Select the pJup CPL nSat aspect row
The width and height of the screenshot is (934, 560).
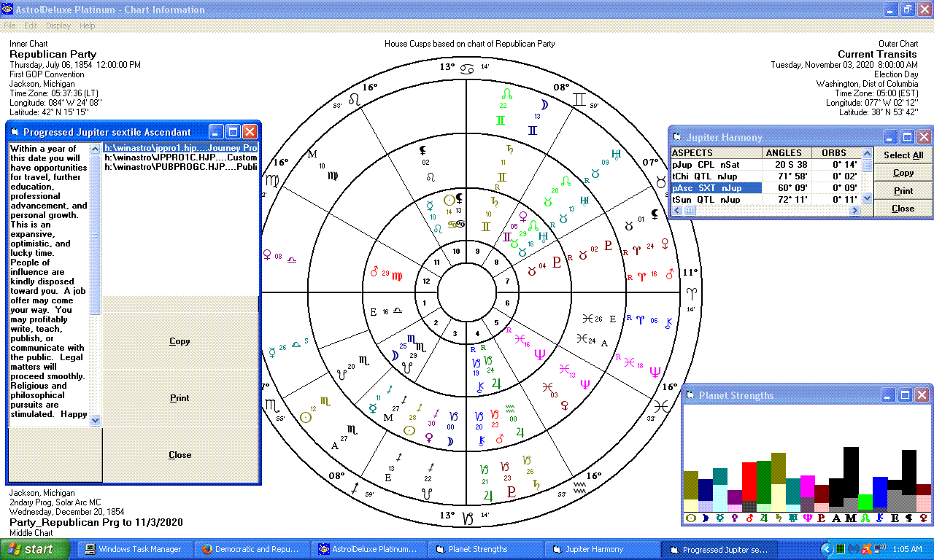[x=766, y=165]
